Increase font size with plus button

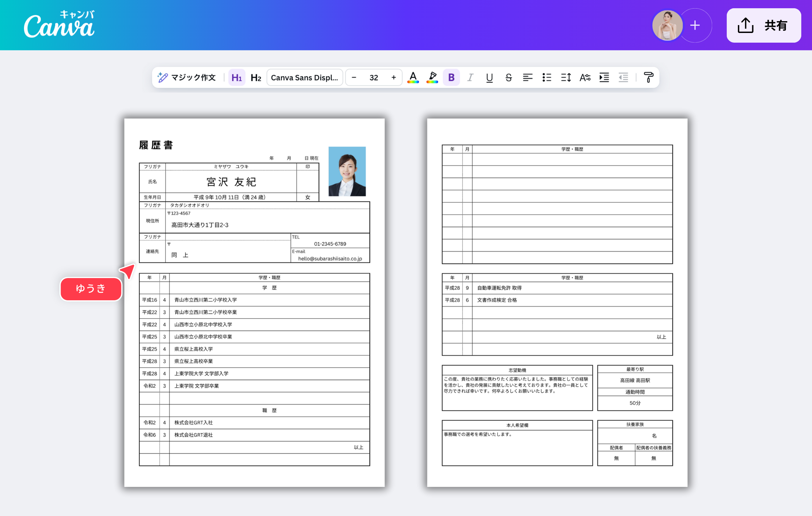393,77
